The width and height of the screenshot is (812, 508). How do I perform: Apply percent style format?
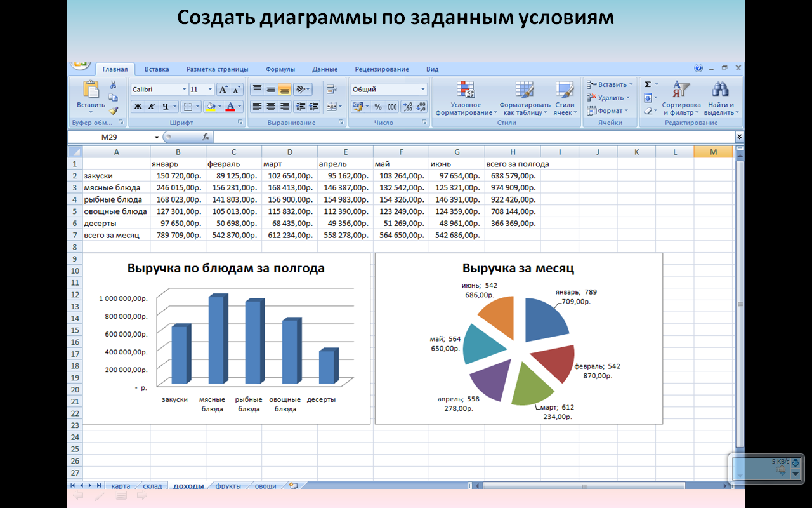[378, 107]
